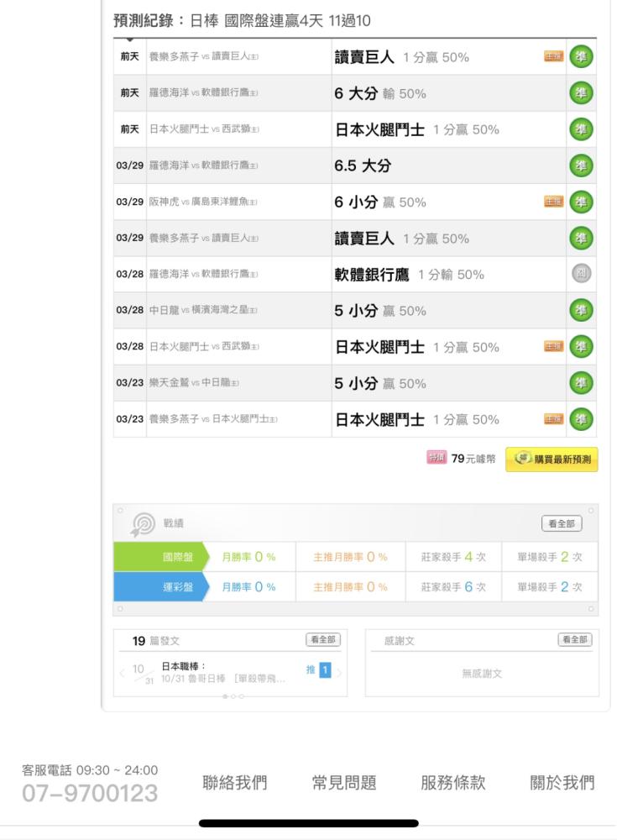Go to previous post with left arrow
617x840 pixels.
coord(122,672)
